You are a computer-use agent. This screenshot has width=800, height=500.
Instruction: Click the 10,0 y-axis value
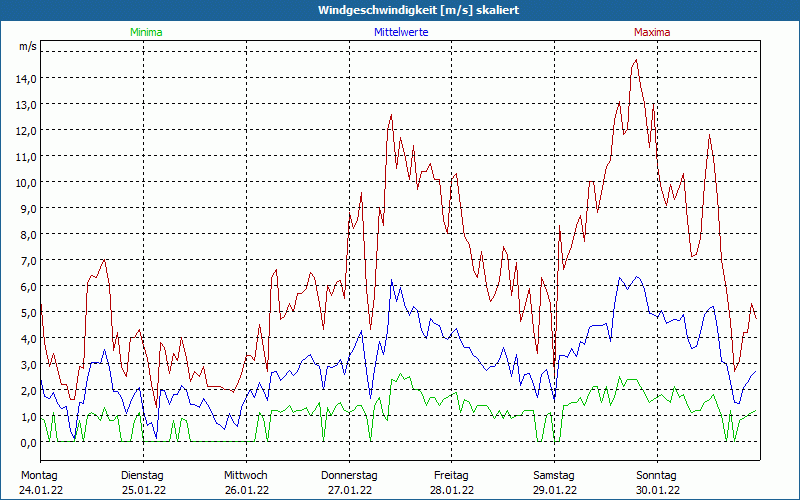click(26, 183)
